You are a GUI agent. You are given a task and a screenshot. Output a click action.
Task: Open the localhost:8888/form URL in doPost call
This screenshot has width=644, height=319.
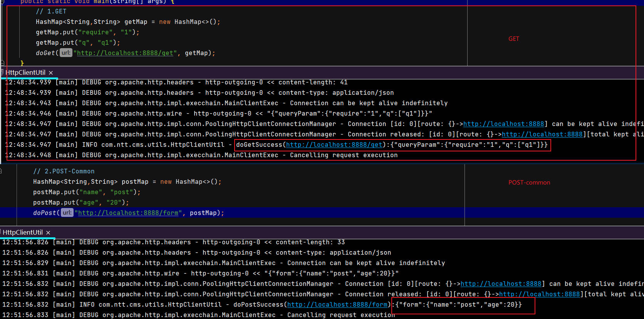coord(128,213)
